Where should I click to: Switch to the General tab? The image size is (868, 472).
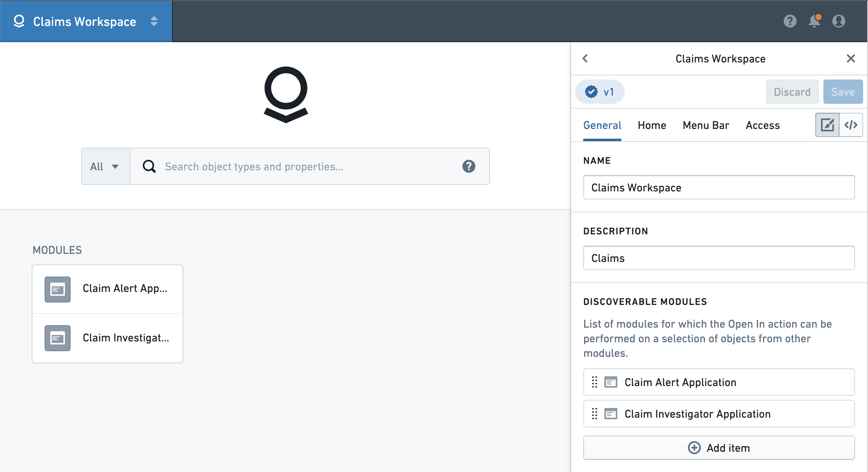[602, 125]
